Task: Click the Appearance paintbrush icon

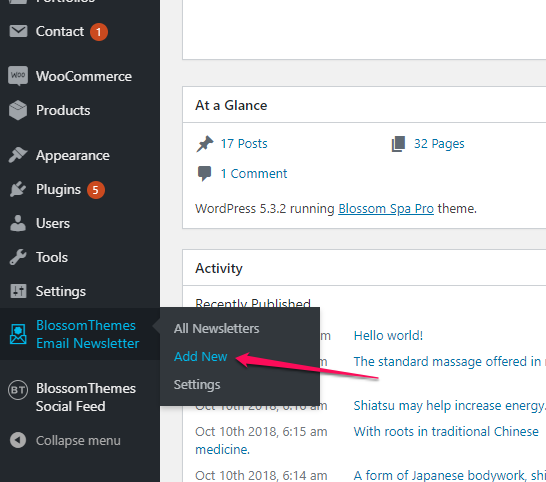Action: (18, 155)
